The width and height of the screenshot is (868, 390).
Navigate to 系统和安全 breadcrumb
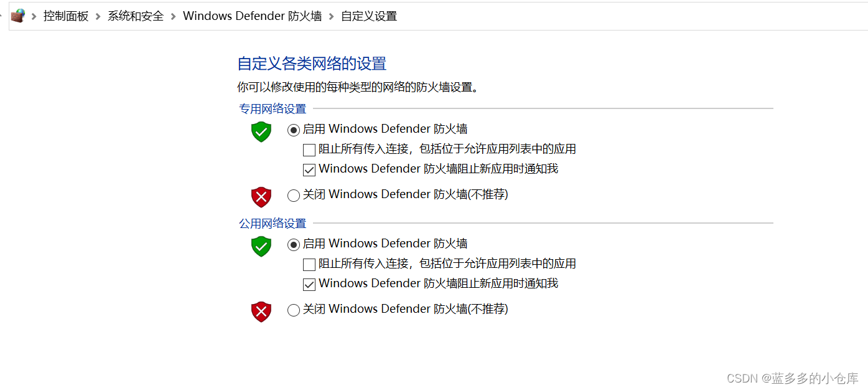coord(136,16)
